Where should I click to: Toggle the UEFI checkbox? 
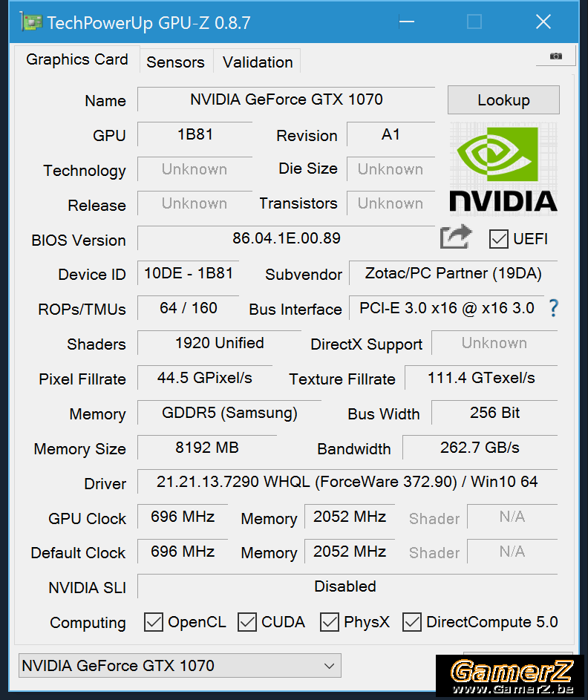(x=498, y=239)
